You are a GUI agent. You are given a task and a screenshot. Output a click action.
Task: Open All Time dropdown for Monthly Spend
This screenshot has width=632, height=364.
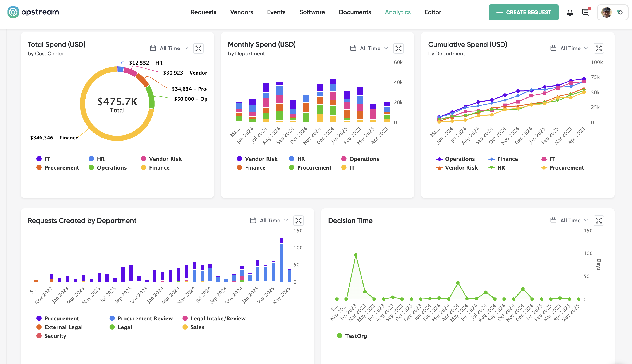(370, 48)
